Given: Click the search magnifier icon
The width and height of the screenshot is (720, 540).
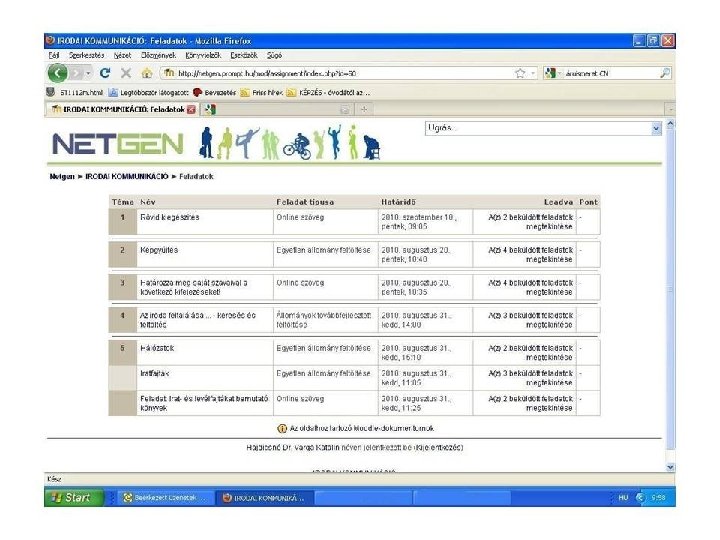Looking at the screenshot, I should click(x=664, y=73).
